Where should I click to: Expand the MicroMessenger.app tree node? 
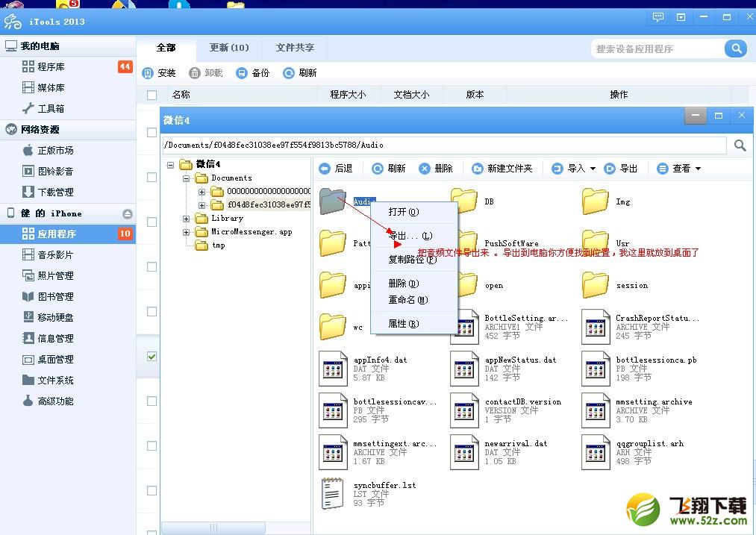pyautogui.click(x=186, y=232)
